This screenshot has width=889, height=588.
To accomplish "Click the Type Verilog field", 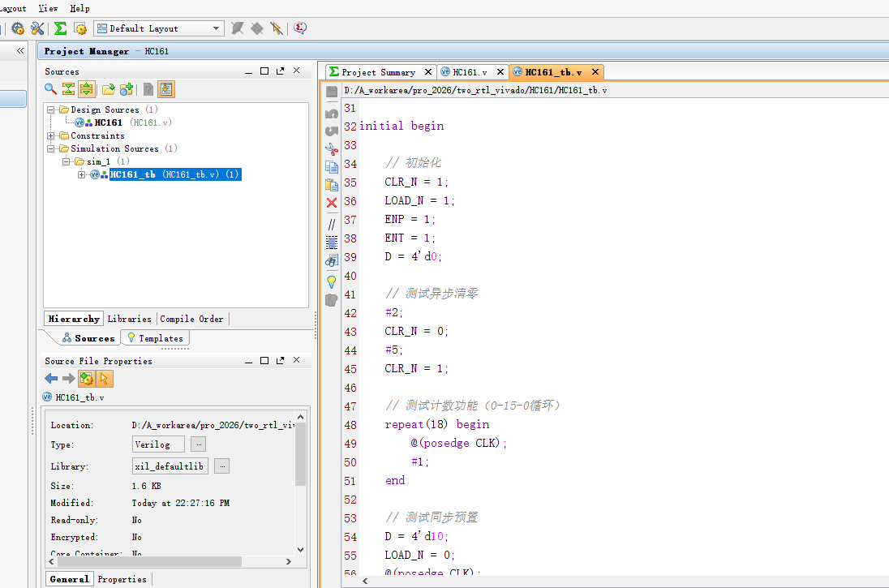I will [x=158, y=444].
